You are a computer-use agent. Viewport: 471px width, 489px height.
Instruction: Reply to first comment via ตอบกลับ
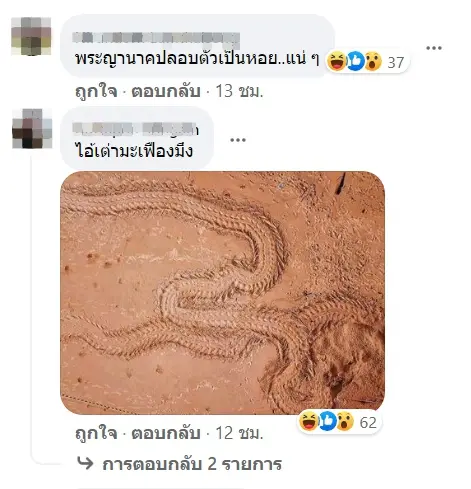[x=166, y=91]
